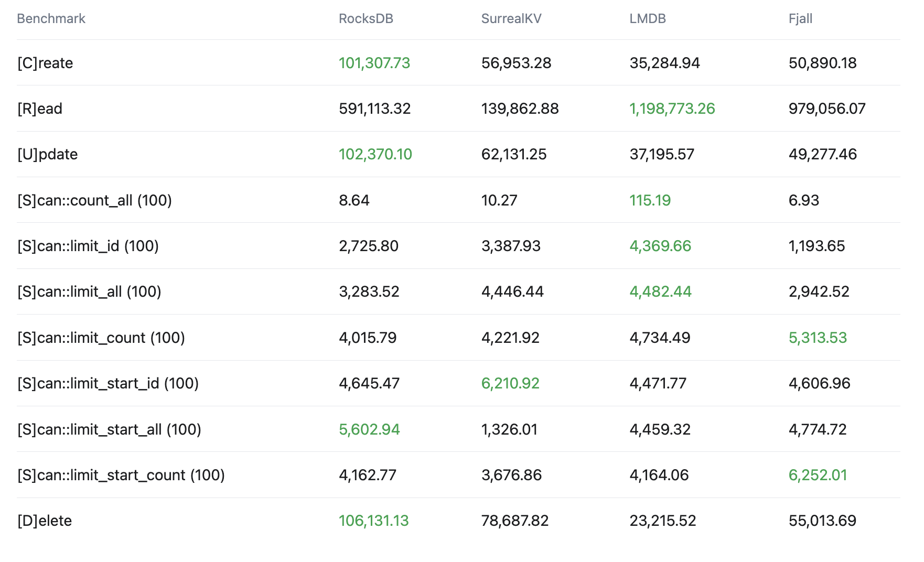Click the value 8.64
This screenshot has height=562, width=924.
tap(354, 200)
